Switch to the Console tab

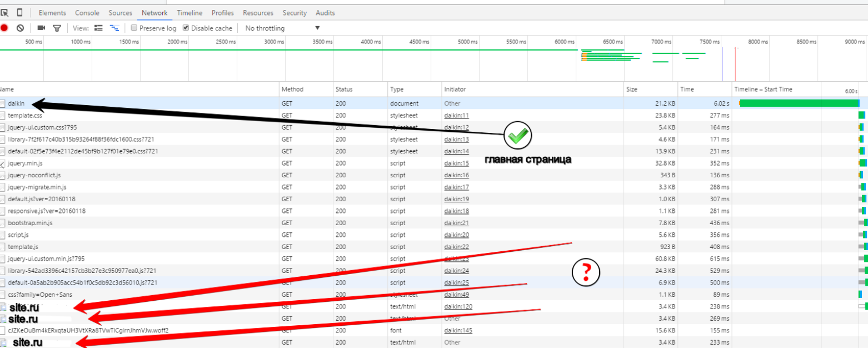click(x=87, y=13)
